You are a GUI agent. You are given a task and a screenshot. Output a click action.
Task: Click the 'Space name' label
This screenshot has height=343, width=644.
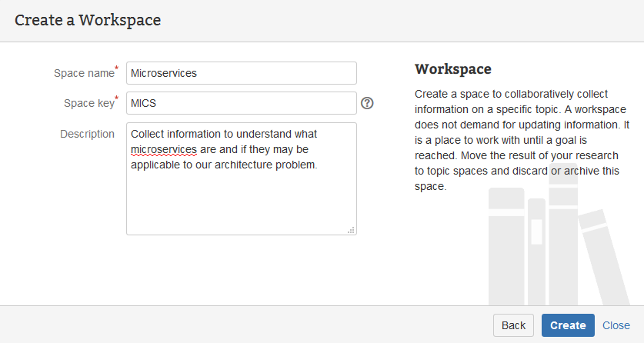tap(84, 74)
